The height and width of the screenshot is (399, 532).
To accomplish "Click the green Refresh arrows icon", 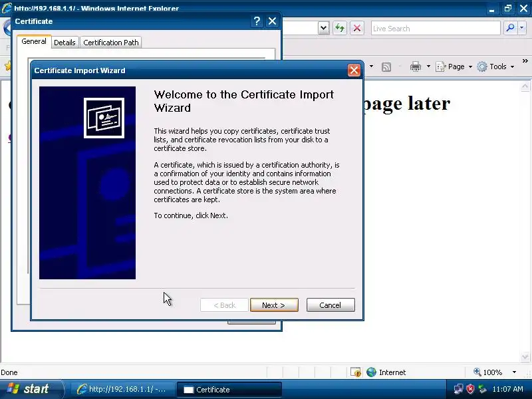I will tap(340, 28).
